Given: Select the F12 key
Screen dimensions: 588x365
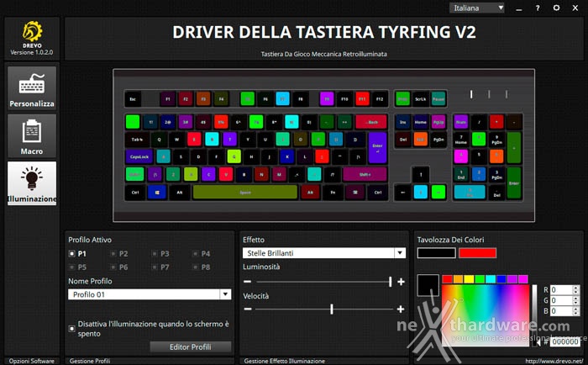Looking at the screenshot, I should [x=380, y=99].
